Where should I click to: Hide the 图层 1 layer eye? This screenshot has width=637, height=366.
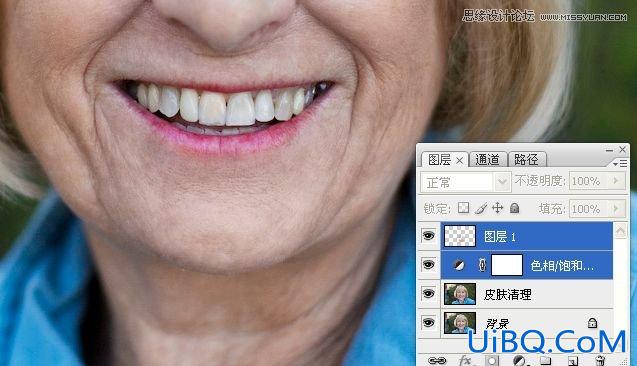pos(428,236)
